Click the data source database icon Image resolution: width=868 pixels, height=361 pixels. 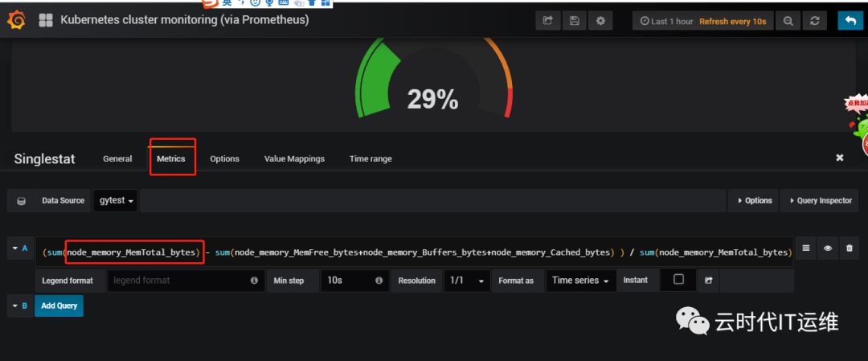[21, 200]
